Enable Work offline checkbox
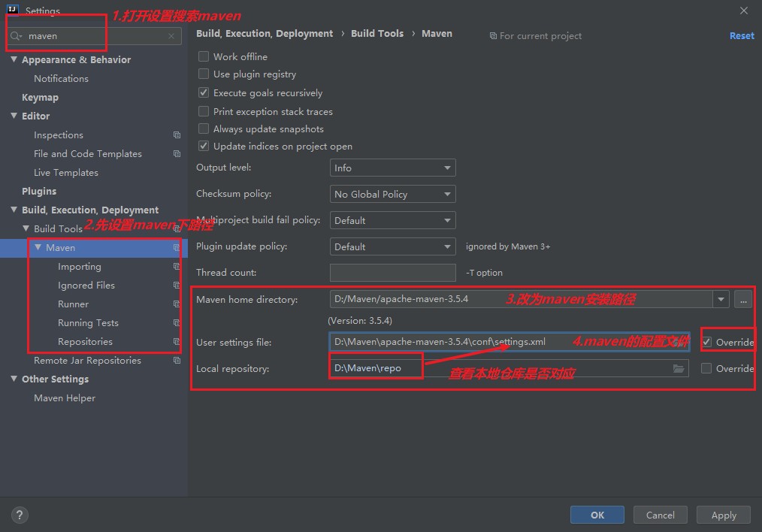The height and width of the screenshot is (532, 762). (x=204, y=56)
